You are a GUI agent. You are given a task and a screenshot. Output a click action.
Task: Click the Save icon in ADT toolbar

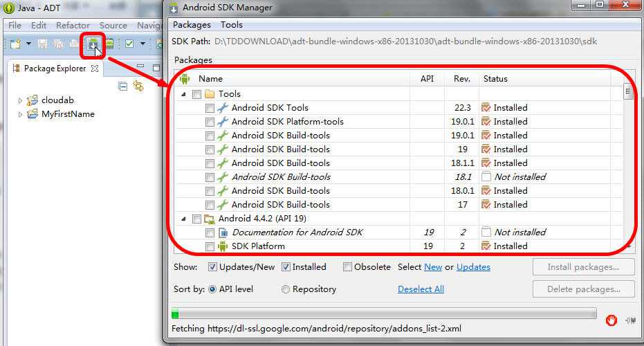click(42, 44)
